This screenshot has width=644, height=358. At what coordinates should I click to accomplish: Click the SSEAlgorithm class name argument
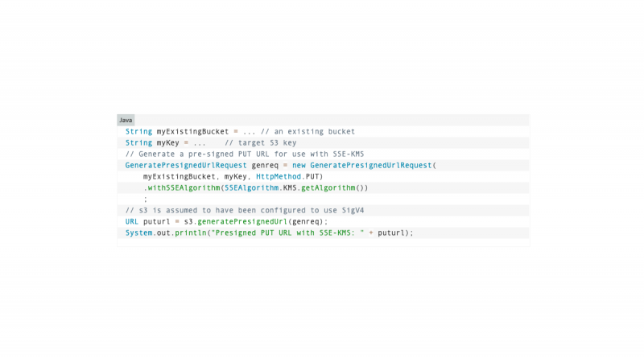[x=251, y=187]
